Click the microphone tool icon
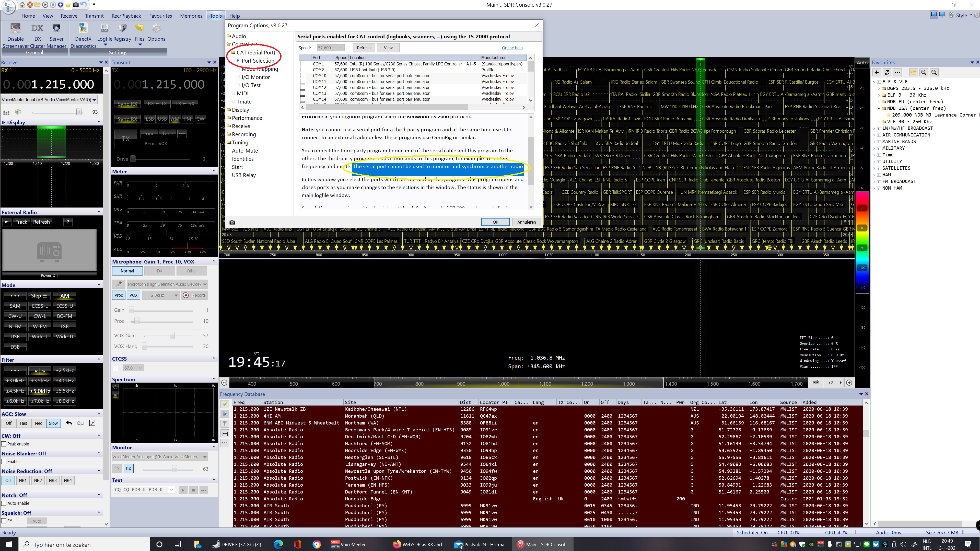This screenshot has width=980, height=551. pos(119,284)
